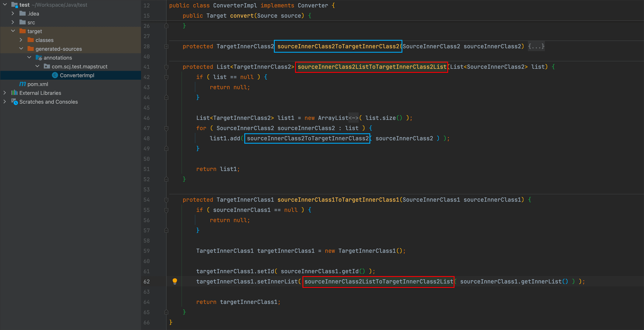Click the breakpoint icon on line 62

[175, 281]
